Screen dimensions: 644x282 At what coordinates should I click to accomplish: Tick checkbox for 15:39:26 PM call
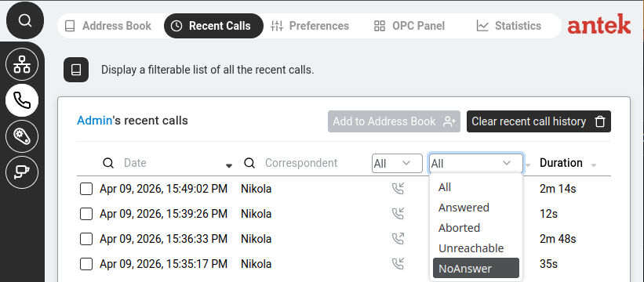[x=86, y=214]
